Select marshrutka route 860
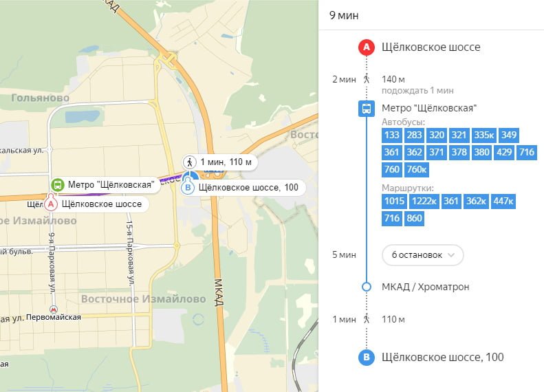 click(414, 218)
